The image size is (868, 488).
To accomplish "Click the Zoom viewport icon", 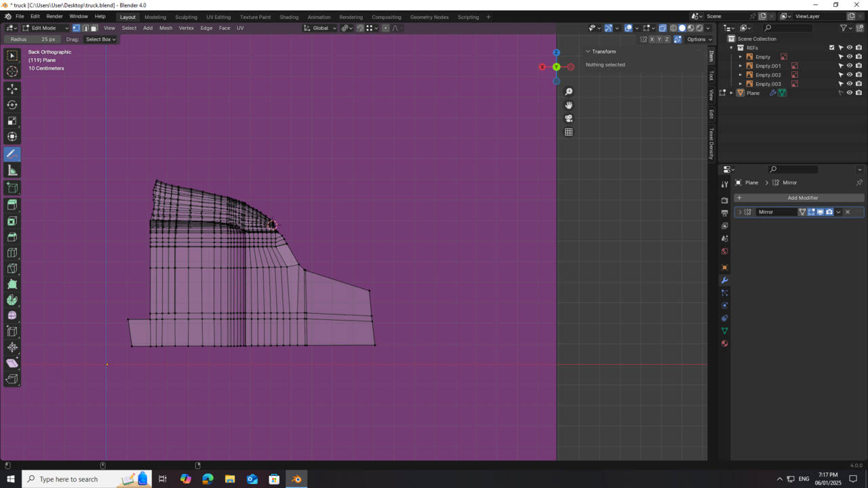I will coord(568,91).
